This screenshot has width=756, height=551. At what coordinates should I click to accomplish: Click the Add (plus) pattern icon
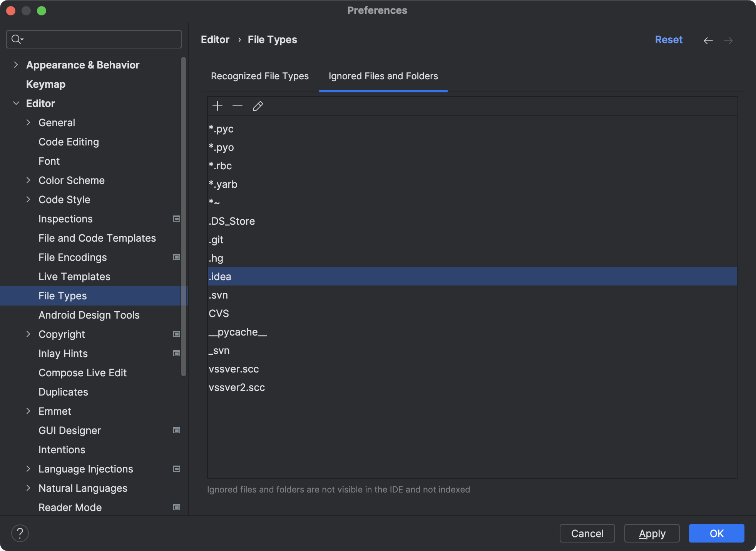tap(217, 106)
